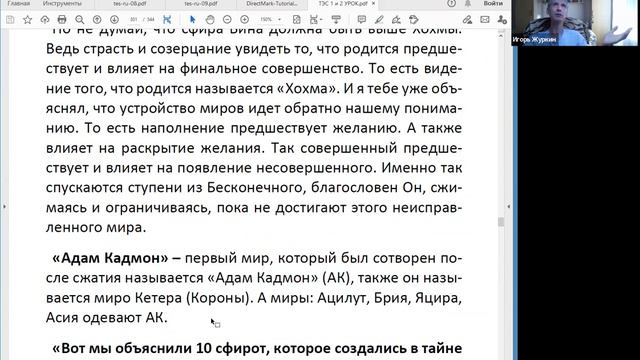Add document to starred favorites
The width and height of the screenshot is (640, 360).
[27, 20]
